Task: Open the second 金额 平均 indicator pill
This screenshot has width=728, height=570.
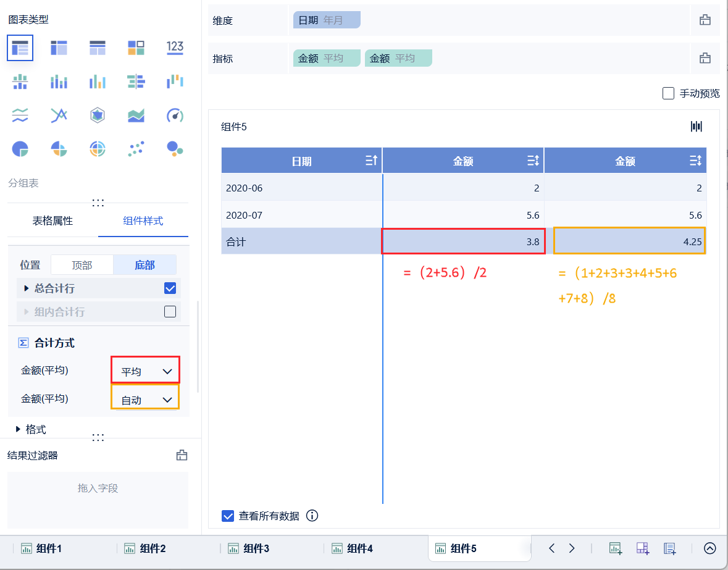Action: coord(398,58)
